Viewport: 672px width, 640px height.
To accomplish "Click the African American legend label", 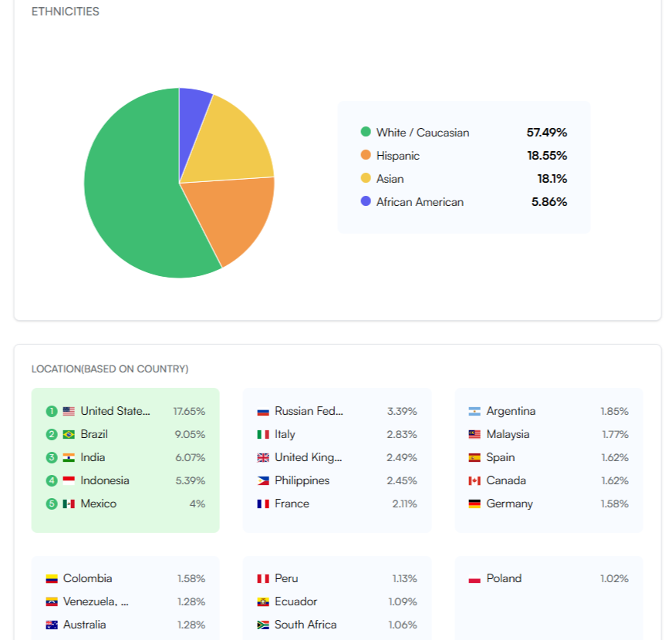I will pos(420,202).
